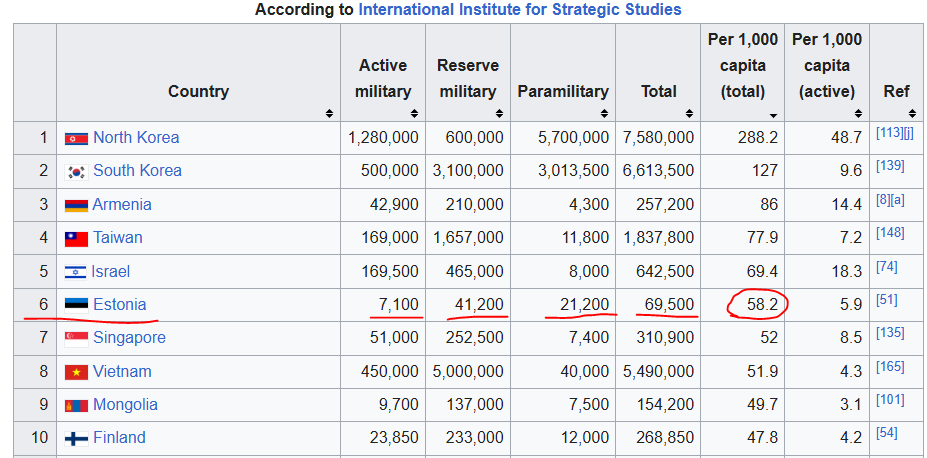This screenshot has height=458, width=927.
Task: Click the North Korea flag icon
Action: point(76,138)
